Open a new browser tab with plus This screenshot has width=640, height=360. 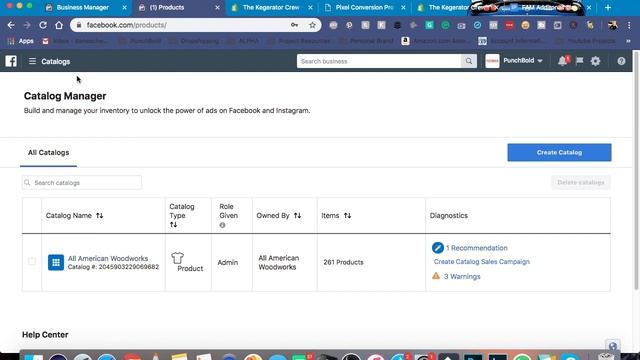[608, 7]
